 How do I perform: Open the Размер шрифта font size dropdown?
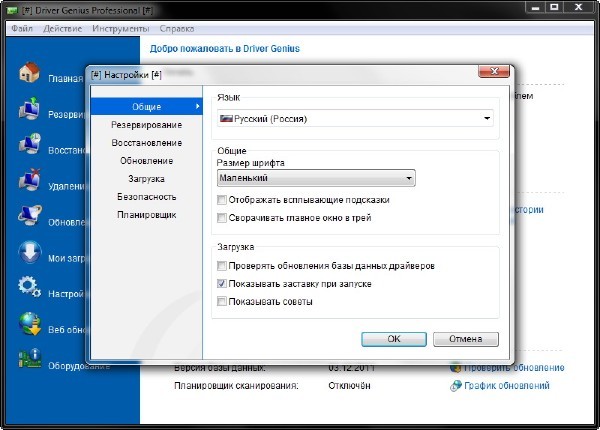(x=316, y=178)
